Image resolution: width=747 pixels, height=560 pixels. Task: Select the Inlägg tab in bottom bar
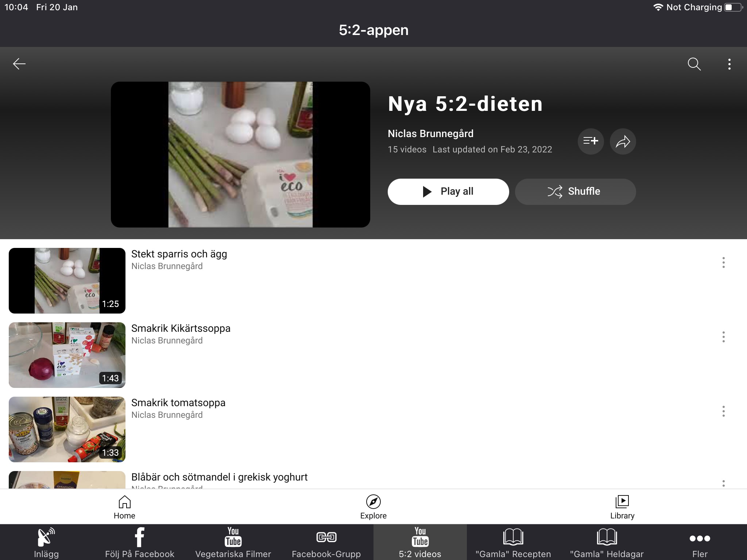[x=46, y=542]
